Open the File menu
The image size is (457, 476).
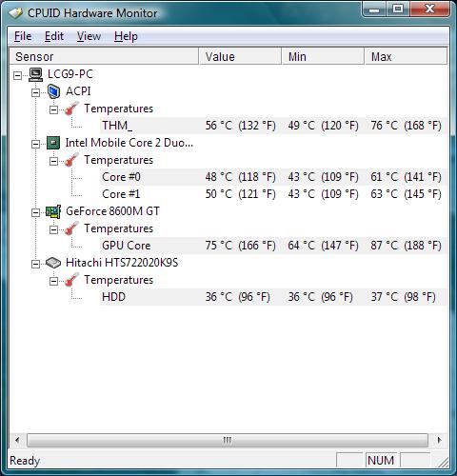[x=23, y=36]
